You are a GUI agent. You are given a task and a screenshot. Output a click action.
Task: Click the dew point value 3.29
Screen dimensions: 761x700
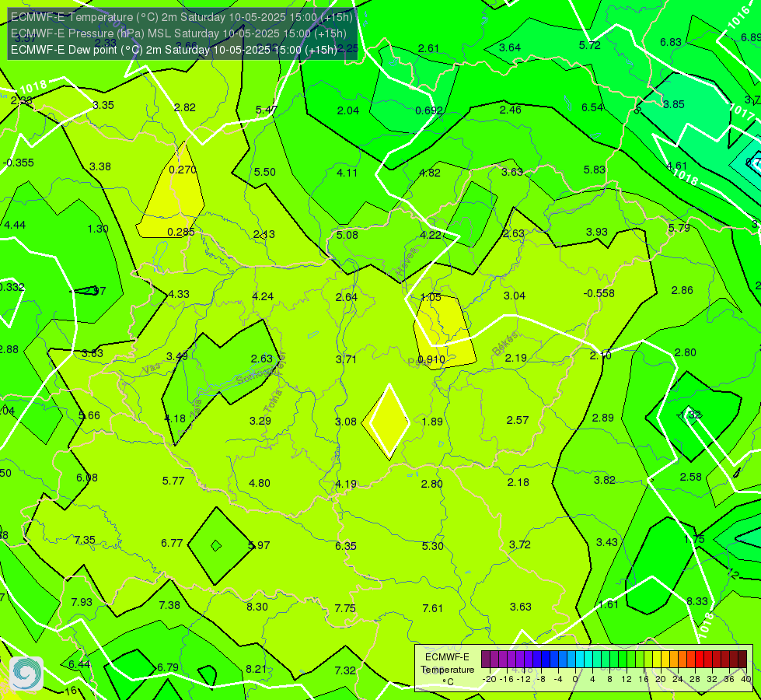[260, 421]
